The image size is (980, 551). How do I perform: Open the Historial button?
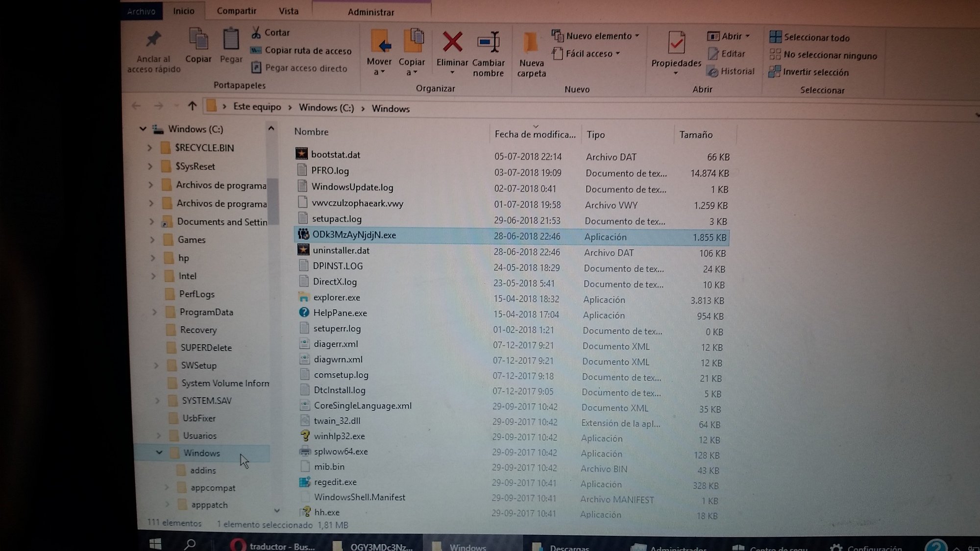731,72
